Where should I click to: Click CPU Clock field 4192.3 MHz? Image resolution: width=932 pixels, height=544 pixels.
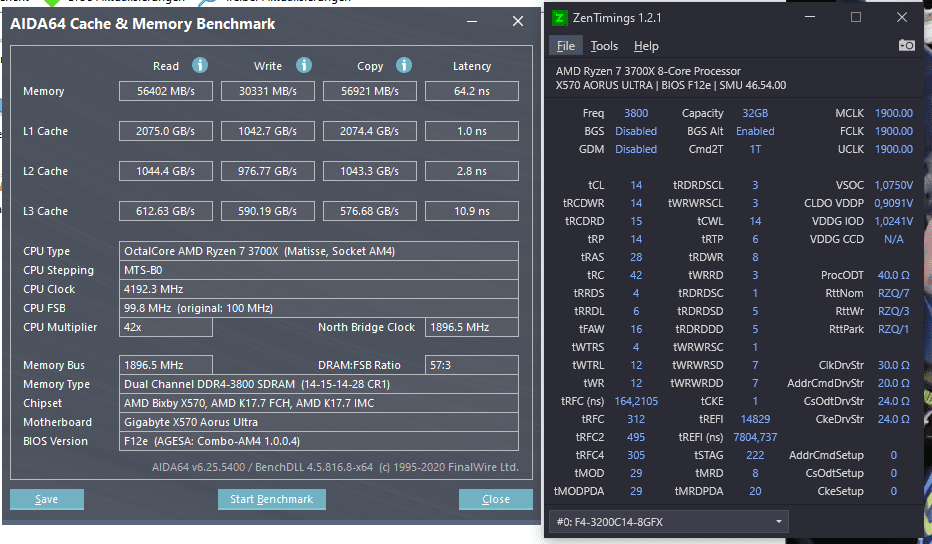[x=319, y=289]
